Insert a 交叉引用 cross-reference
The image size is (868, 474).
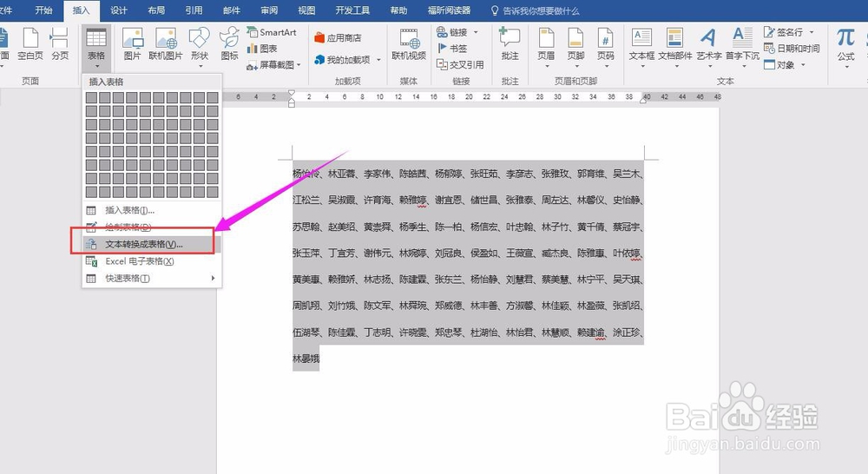(x=460, y=65)
